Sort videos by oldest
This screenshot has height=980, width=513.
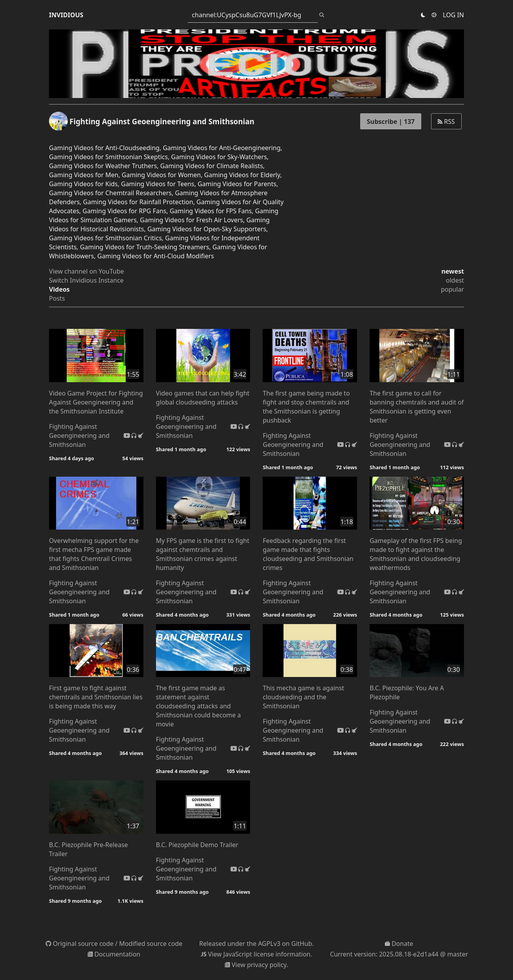click(455, 280)
